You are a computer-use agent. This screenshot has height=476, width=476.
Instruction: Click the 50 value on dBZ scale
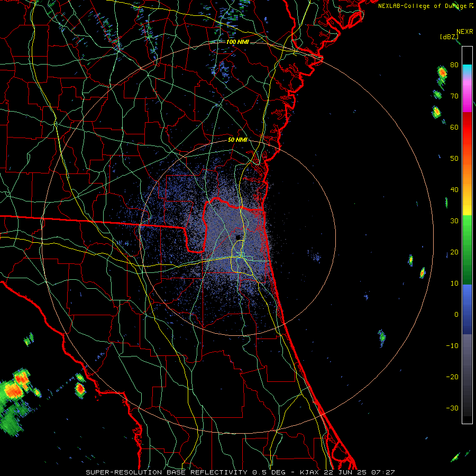click(454, 159)
